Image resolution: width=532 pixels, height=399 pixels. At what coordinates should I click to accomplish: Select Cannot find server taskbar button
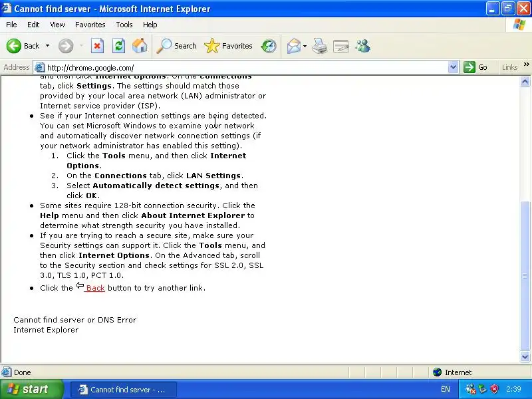(124, 390)
